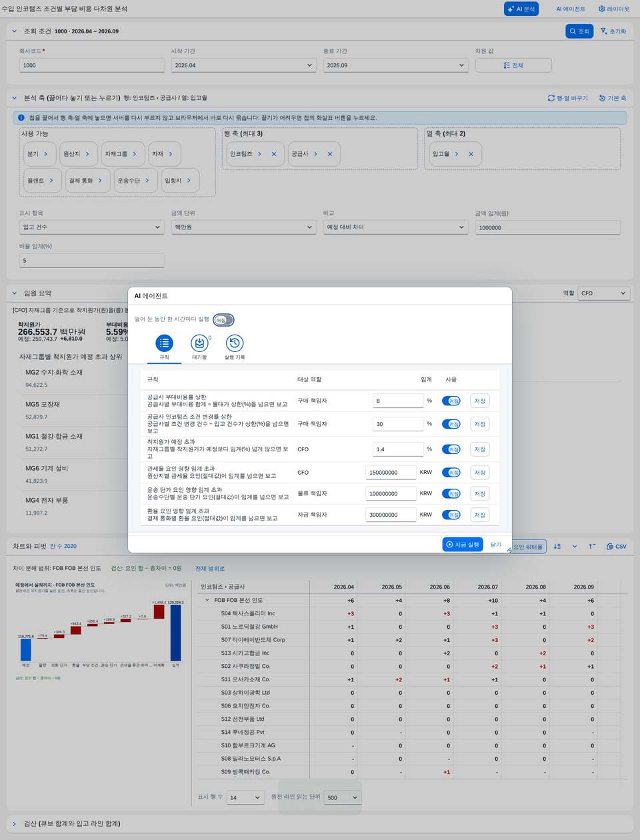Click the 초기화 filter reset icon
Image resolution: width=640 pixels, height=840 pixels.
pos(613,31)
